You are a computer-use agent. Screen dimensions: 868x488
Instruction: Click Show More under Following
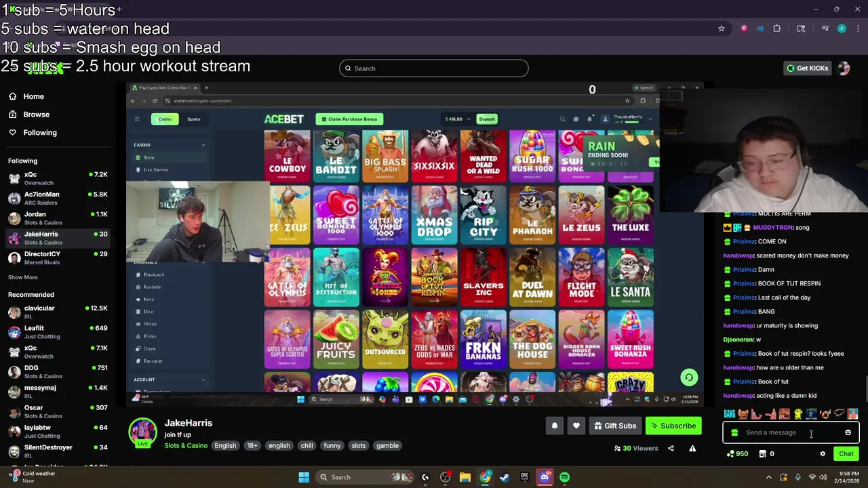click(x=22, y=277)
